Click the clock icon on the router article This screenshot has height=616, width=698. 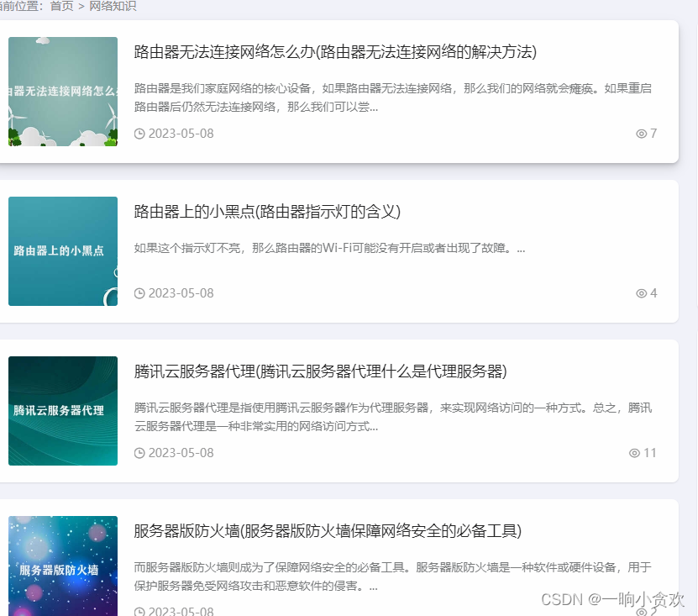[139, 133]
